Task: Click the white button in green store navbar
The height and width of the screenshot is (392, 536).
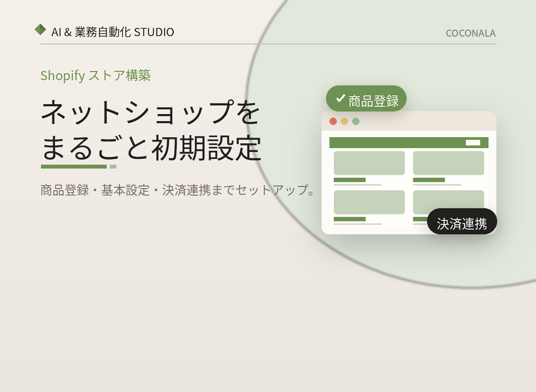Action: tap(473, 143)
